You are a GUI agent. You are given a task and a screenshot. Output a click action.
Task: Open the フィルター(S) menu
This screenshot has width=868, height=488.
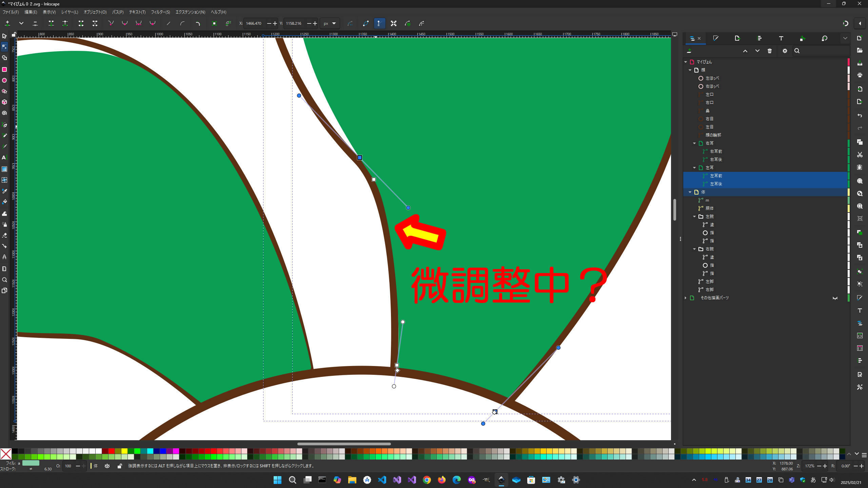[160, 12]
